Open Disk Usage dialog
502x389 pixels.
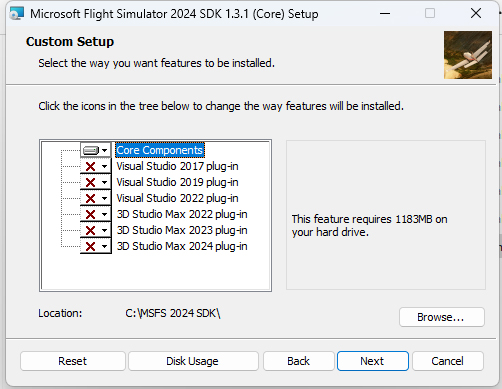193,361
